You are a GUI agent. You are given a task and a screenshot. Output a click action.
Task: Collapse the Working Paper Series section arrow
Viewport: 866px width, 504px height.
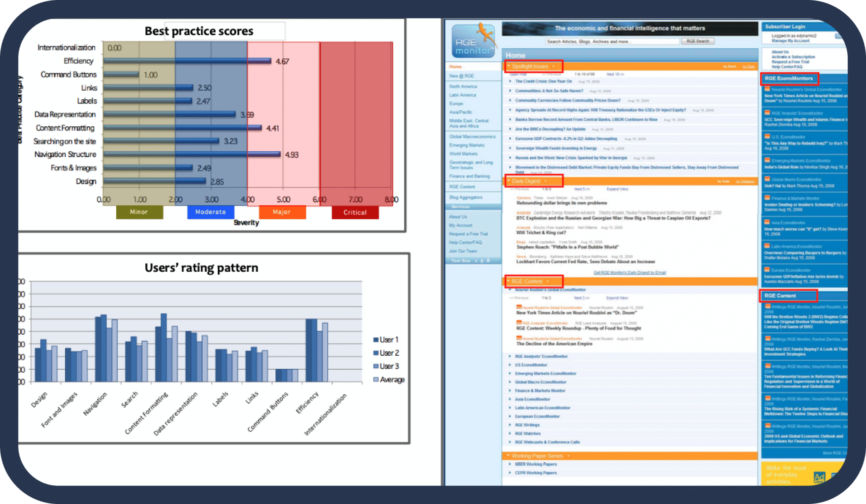pos(509,456)
